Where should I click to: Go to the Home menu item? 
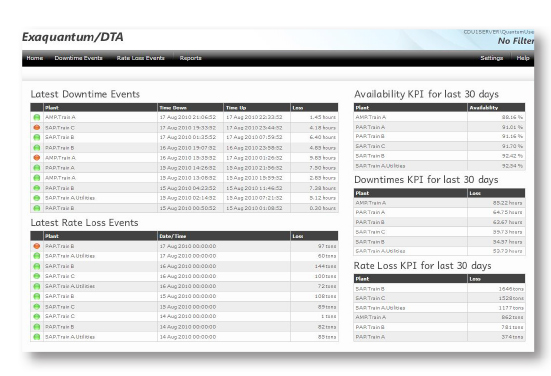pos(35,58)
